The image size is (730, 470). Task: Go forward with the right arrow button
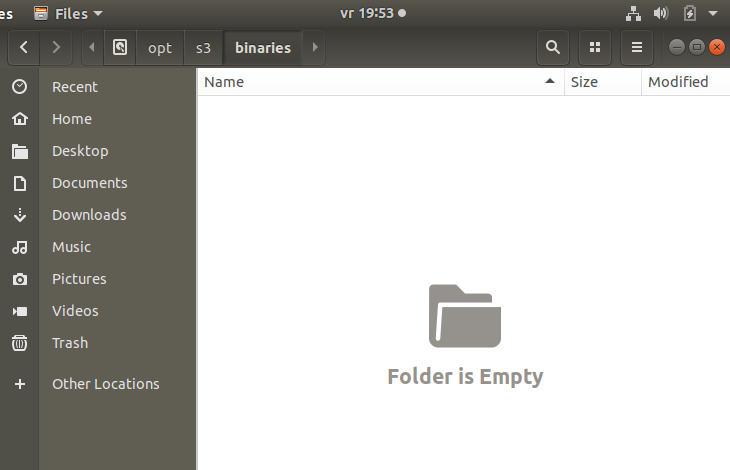[x=56, y=47]
